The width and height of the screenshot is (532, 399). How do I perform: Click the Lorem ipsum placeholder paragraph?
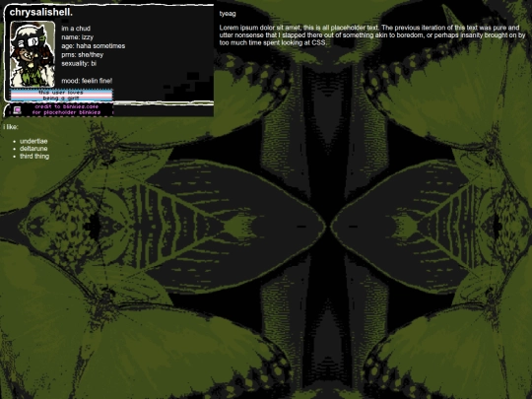(x=372, y=35)
